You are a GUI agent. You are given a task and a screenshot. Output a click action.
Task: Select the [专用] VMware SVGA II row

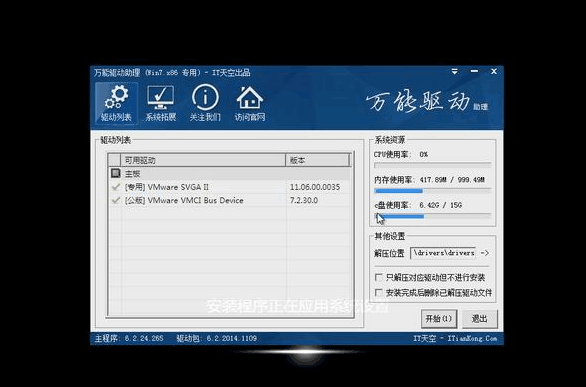click(x=229, y=187)
